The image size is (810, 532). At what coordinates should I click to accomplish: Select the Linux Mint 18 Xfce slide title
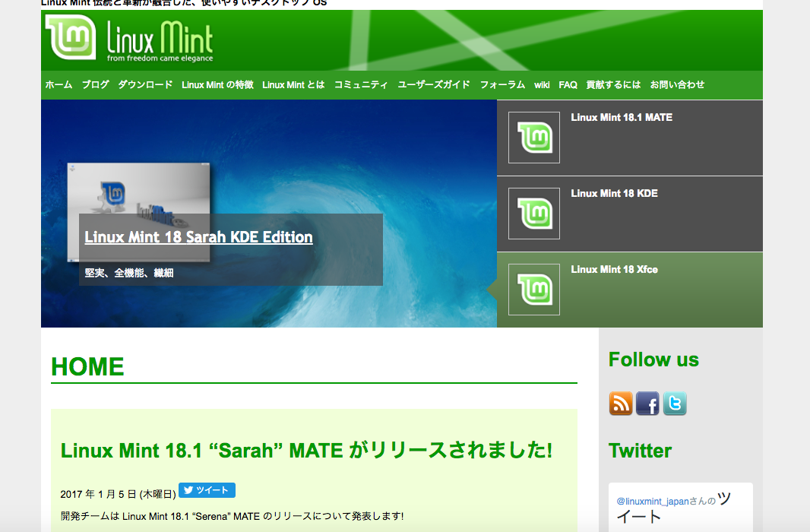[x=614, y=269]
